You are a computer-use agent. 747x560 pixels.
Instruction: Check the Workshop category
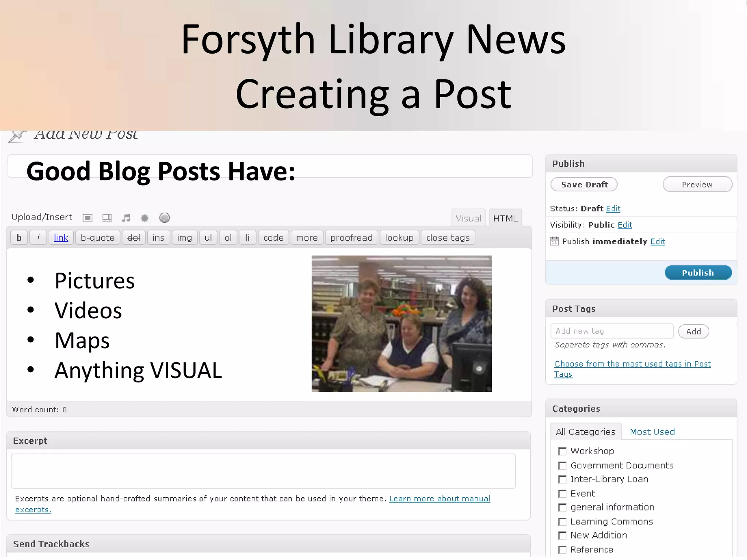tap(562, 451)
